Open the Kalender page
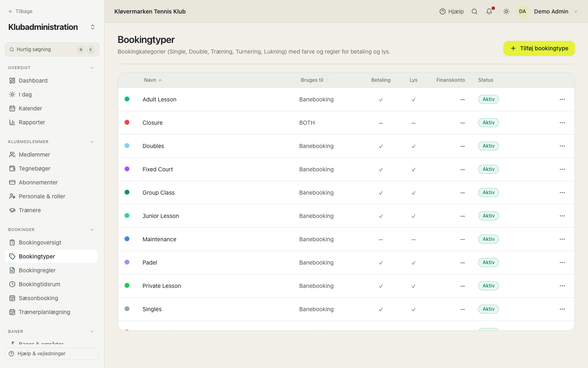This screenshot has height=368, width=588. coord(51,108)
